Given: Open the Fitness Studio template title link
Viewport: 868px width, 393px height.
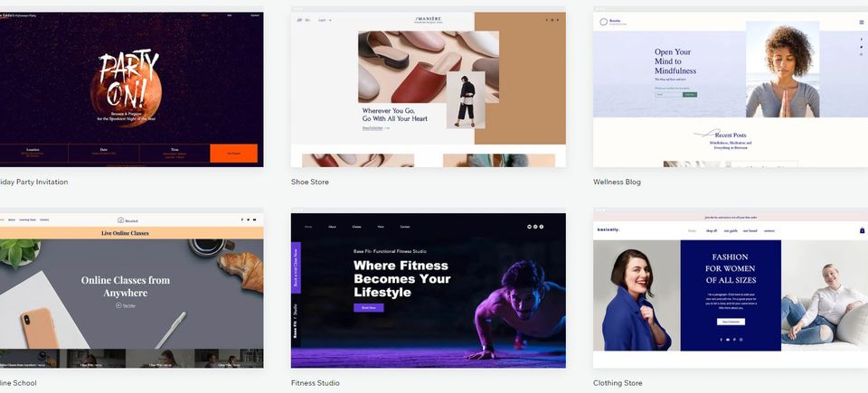Looking at the screenshot, I should 315,383.
